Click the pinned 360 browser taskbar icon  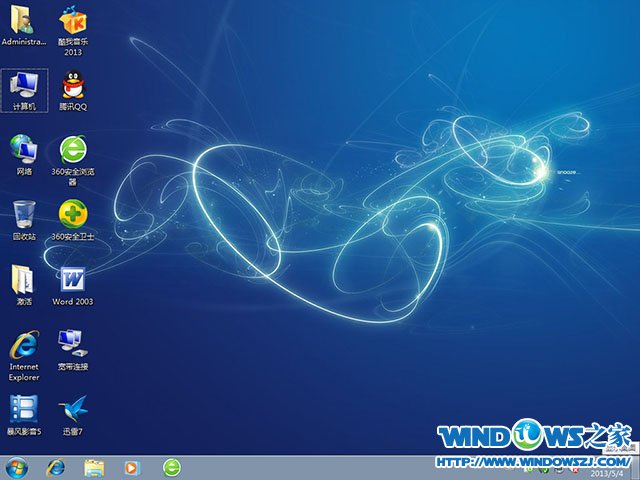coord(172,468)
